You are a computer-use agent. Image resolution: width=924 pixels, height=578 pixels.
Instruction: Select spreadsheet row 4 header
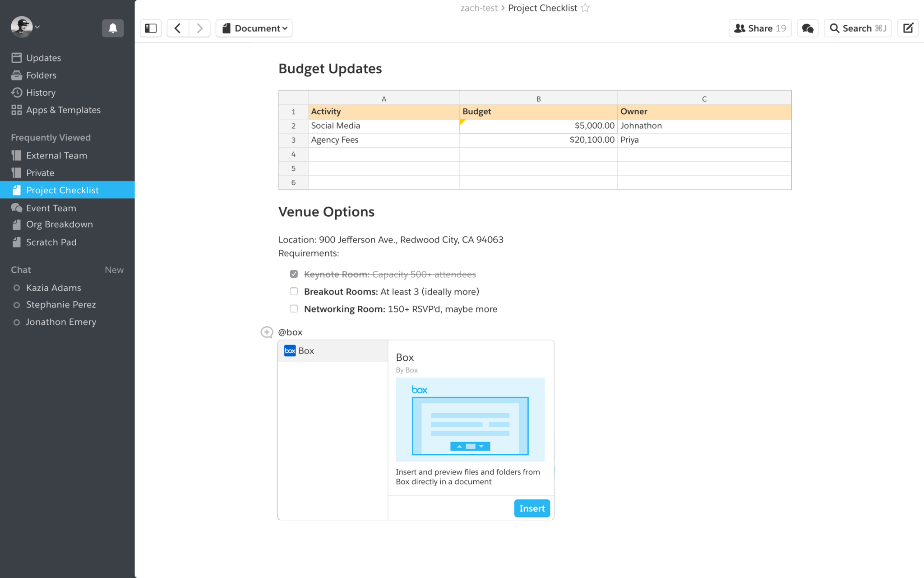coord(293,154)
